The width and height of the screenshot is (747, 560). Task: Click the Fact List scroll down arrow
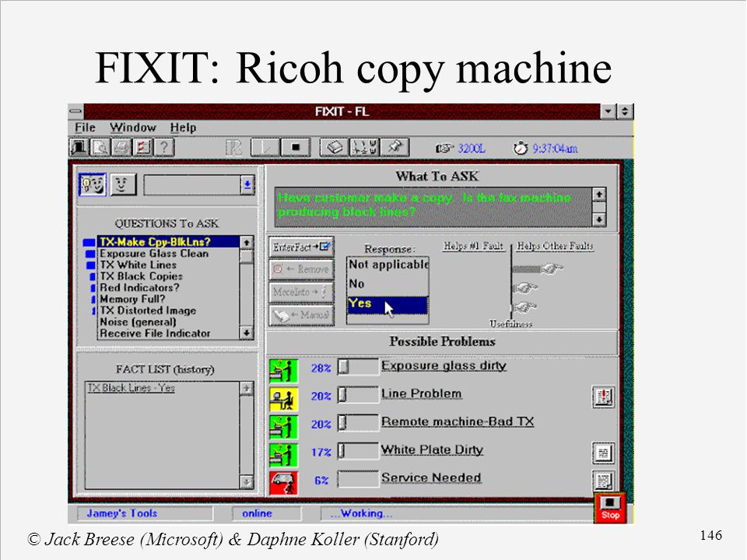click(247, 481)
